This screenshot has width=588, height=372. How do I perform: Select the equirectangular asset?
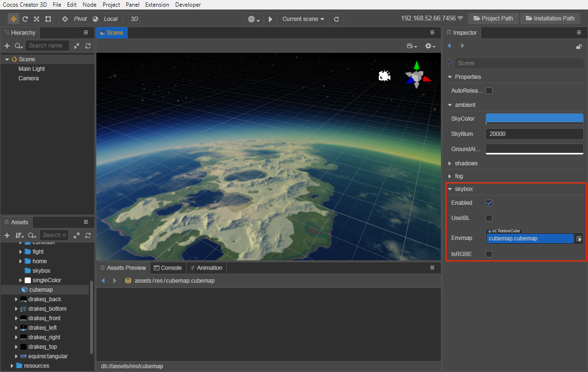point(48,356)
